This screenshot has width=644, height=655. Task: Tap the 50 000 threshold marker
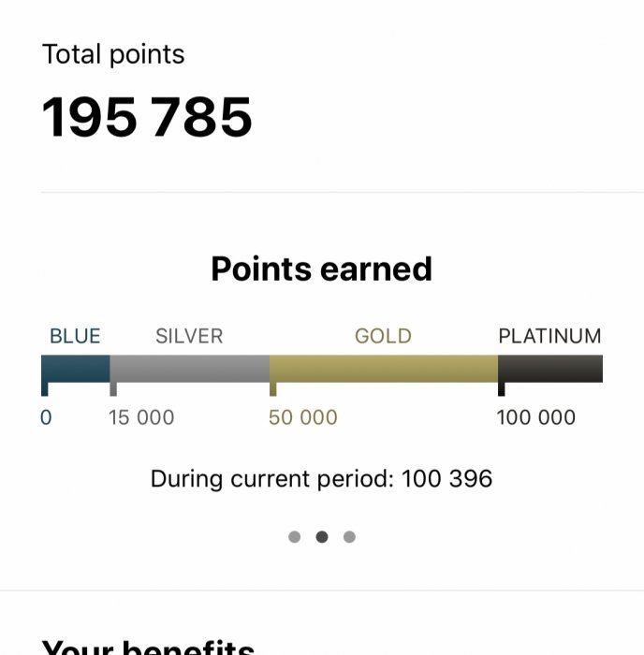pyautogui.click(x=303, y=417)
